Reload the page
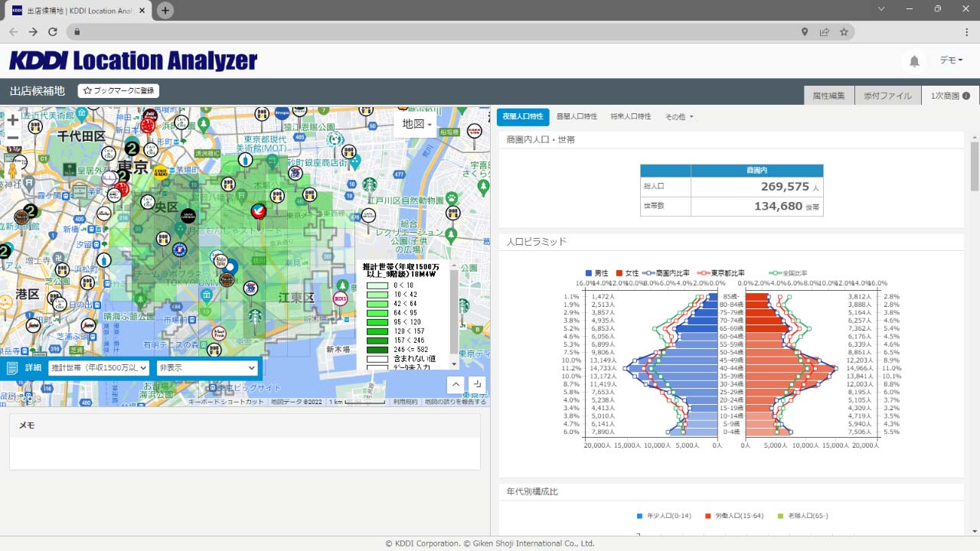The width and height of the screenshot is (980, 551). click(x=53, y=32)
